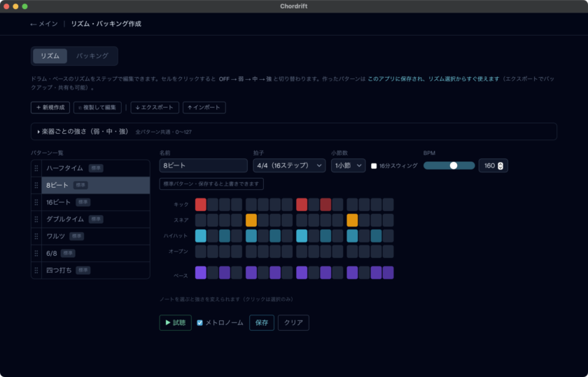The image size is (588, 377).
Task: Select the 6/8 pattern
Action: coord(96,254)
